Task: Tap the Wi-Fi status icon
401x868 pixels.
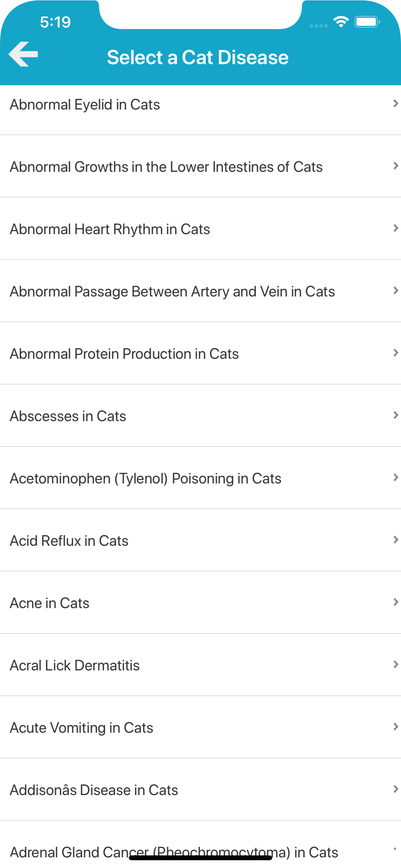Action: click(x=341, y=22)
